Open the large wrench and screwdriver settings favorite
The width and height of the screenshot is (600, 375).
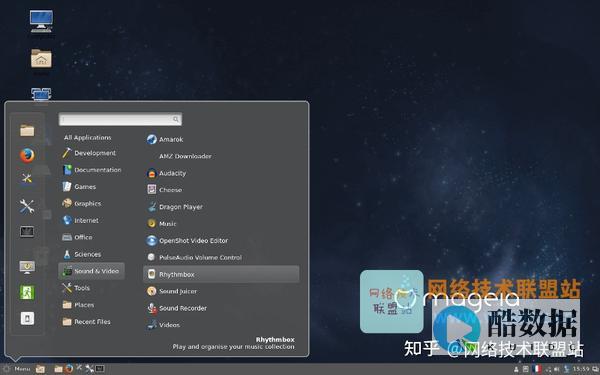point(27,206)
